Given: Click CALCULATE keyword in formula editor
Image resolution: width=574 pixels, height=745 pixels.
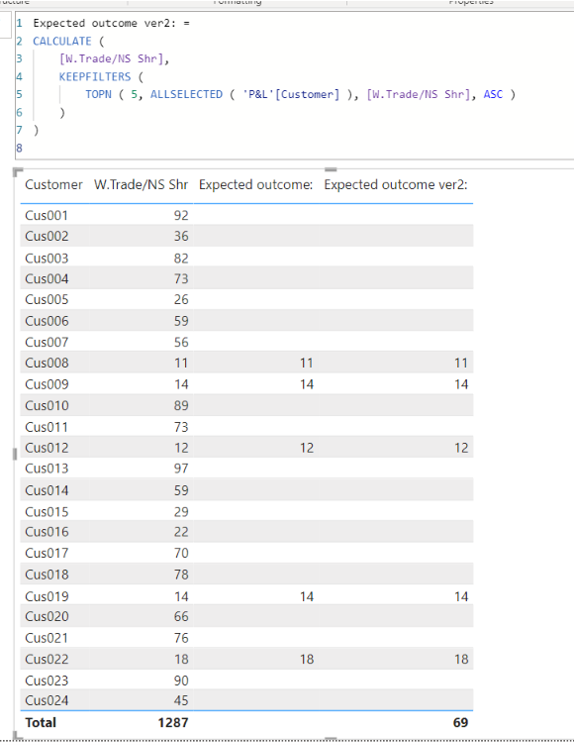Looking at the screenshot, I should pyautogui.click(x=62, y=41).
